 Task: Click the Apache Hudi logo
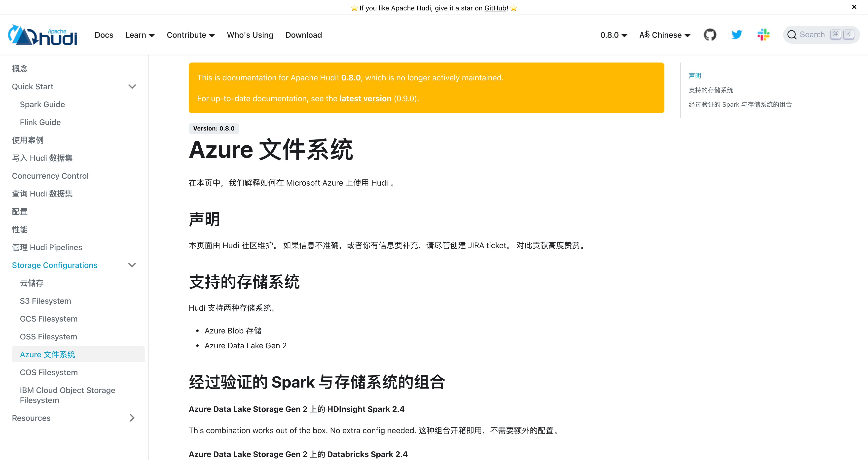point(43,35)
